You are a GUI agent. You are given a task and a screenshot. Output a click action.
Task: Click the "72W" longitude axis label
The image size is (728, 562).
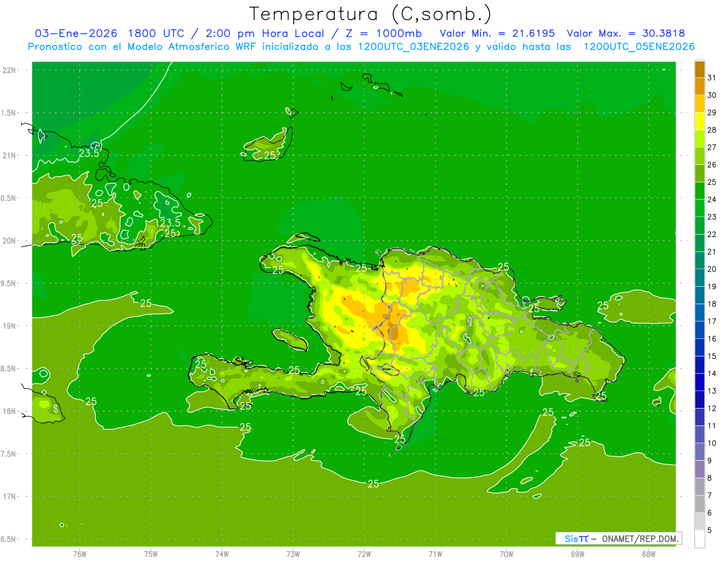(x=364, y=553)
